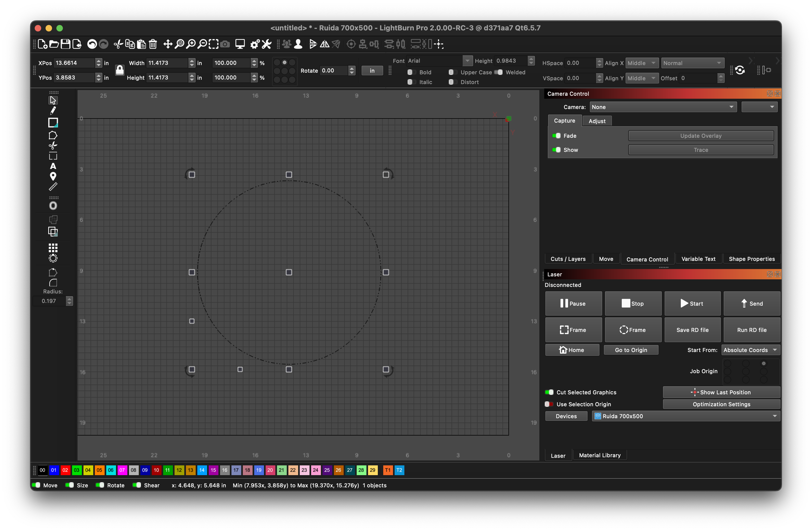The height and width of the screenshot is (531, 812).
Task: Open the Ruida 700x500 device dropdown
Action: 686,416
